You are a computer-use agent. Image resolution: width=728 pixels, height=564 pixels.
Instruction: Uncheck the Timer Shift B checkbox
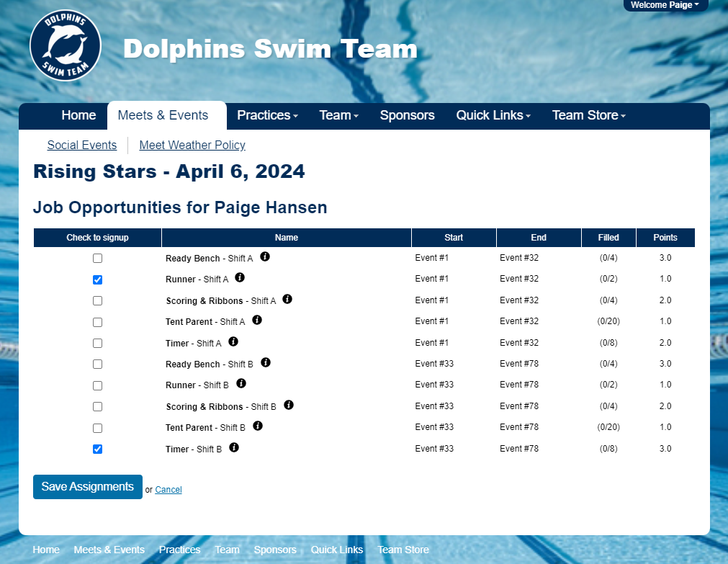pos(98,449)
